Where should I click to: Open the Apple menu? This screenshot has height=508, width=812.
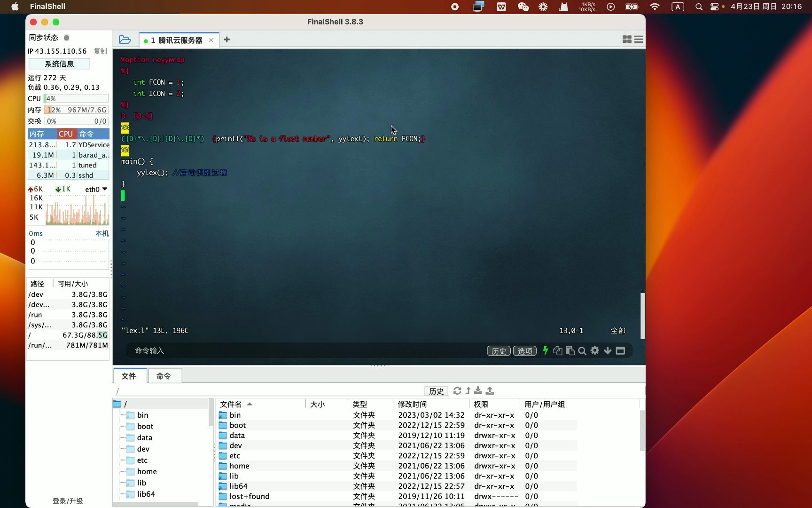tap(15, 7)
